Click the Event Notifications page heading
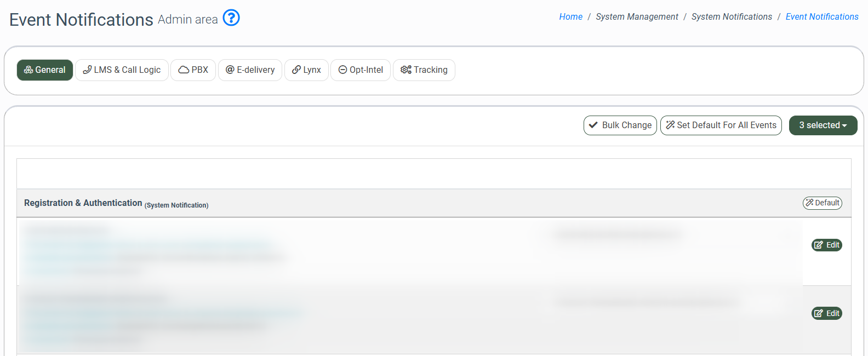Image resolution: width=868 pixels, height=356 pixels. click(81, 20)
